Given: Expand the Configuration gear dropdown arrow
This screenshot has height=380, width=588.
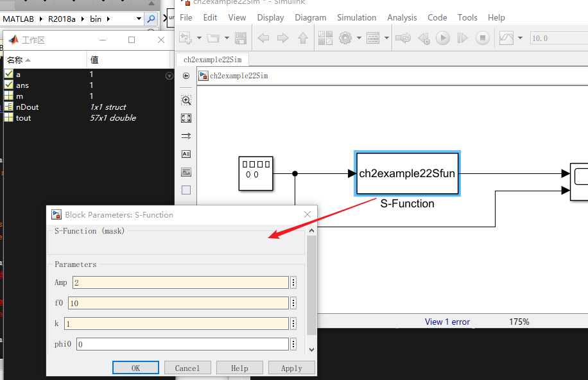Looking at the screenshot, I should [x=359, y=38].
